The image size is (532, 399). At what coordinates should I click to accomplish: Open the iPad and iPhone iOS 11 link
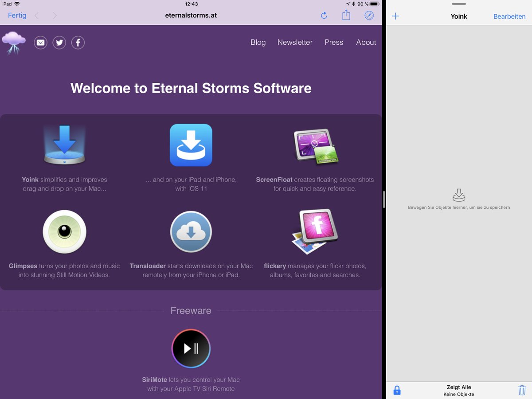[x=191, y=184]
